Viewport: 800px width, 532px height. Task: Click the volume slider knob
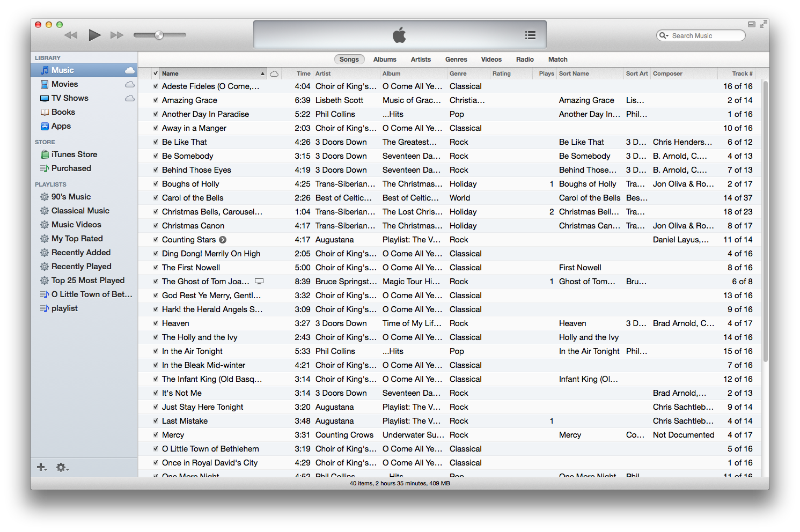click(x=159, y=35)
